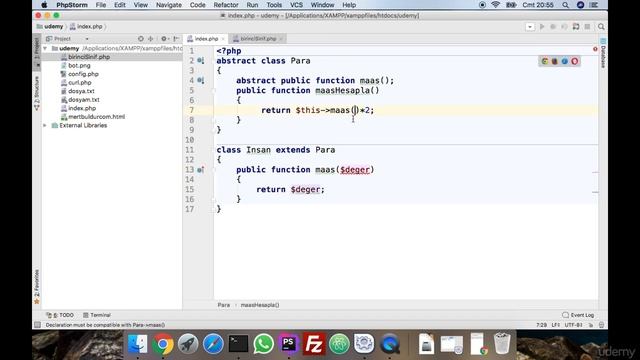Viewport: 640px width, 360px height.
Task: Click Search Everywhere magnifier in PhpStorm toolbar
Action: pos(601,27)
